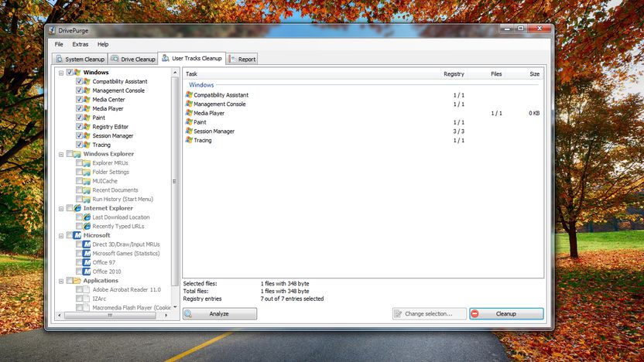Open the Extras menu

(80, 44)
